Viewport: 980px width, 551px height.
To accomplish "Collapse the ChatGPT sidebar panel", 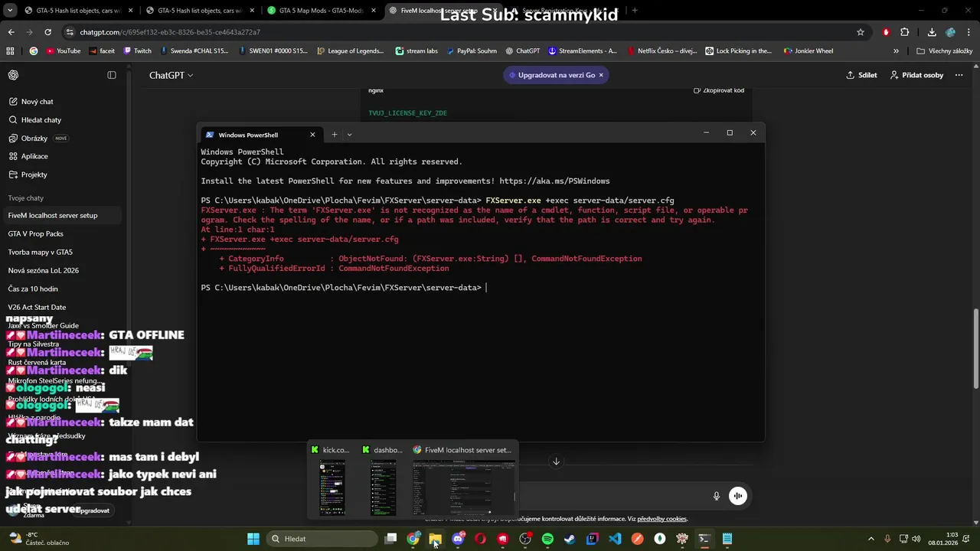I will click(112, 75).
